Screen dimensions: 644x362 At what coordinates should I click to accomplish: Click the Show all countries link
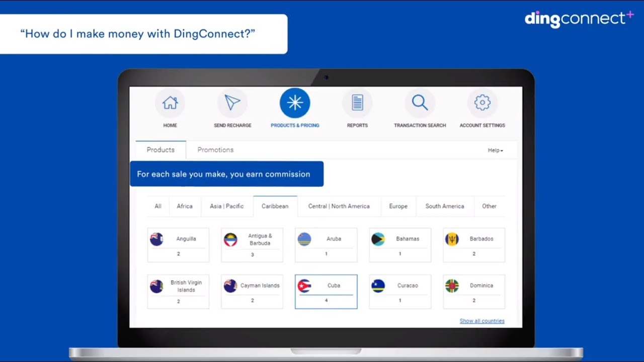click(x=482, y=321)
